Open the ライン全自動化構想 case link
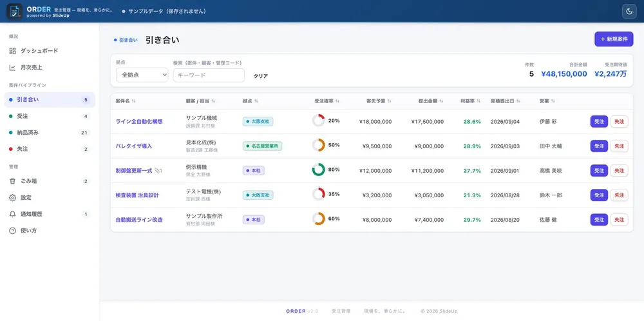 [x=139, y=122]
